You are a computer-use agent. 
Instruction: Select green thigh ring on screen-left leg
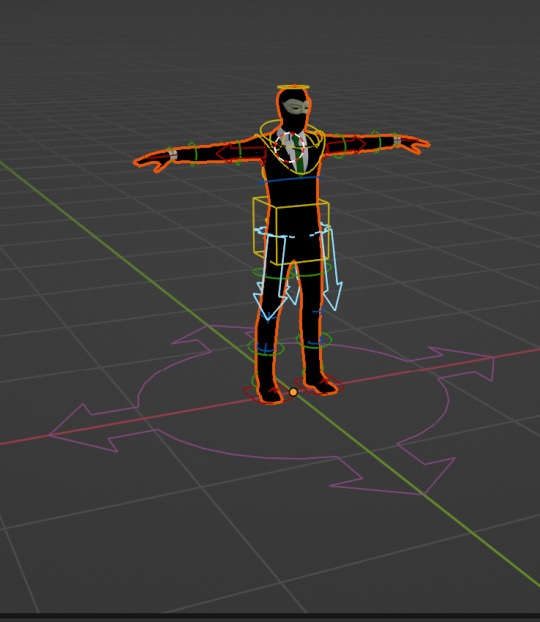tap(274, 274)
